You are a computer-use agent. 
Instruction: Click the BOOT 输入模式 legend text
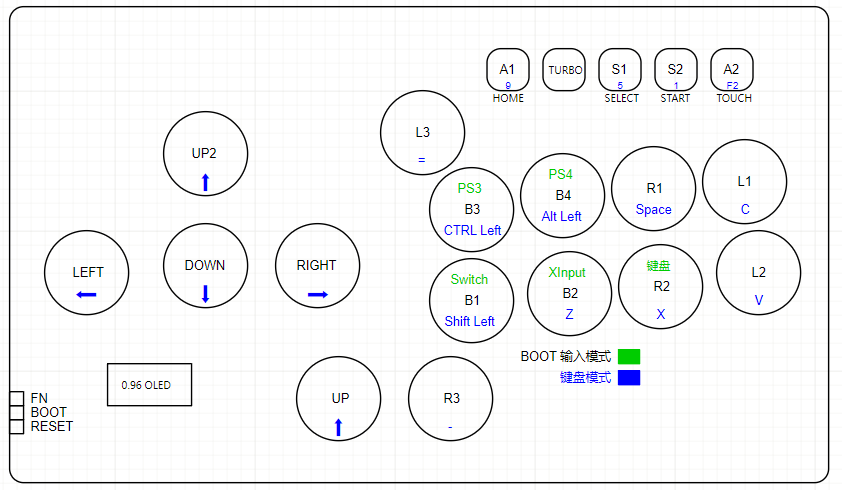point(566,357)
